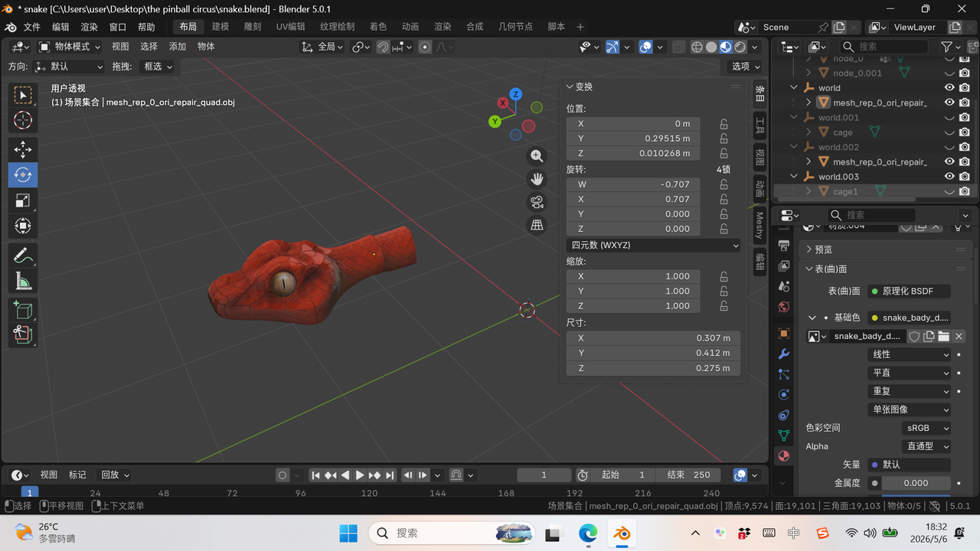Open the World properties tab
This screenshot has height=551, width=980.
tap(783, 307)
